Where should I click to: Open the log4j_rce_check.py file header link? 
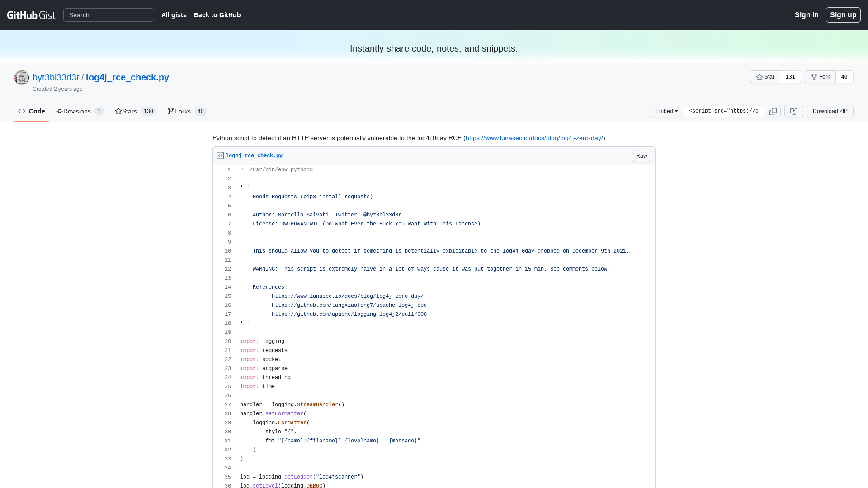click(254, 155)
